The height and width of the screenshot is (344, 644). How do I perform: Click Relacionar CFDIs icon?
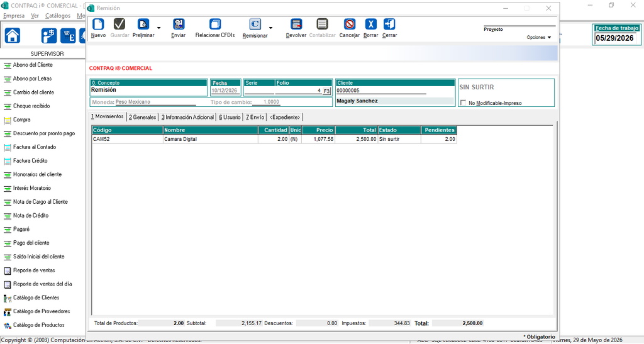[215, 25]
